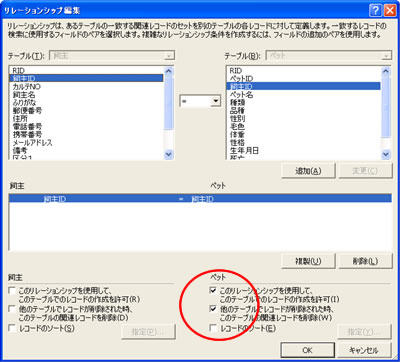The height and width of the screenshot is (362, 400).
Task: Select 品種 field
Action: tap(304, 111)
